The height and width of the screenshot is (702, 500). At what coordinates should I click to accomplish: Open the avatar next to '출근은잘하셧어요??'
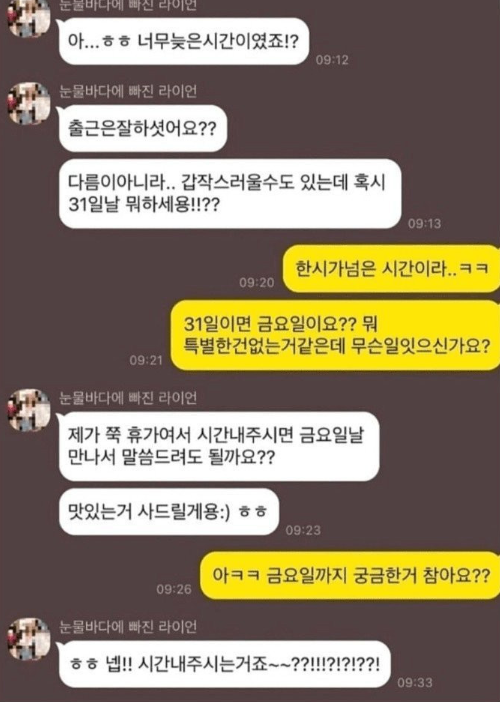pyautogui.click(x=29, y=103)
